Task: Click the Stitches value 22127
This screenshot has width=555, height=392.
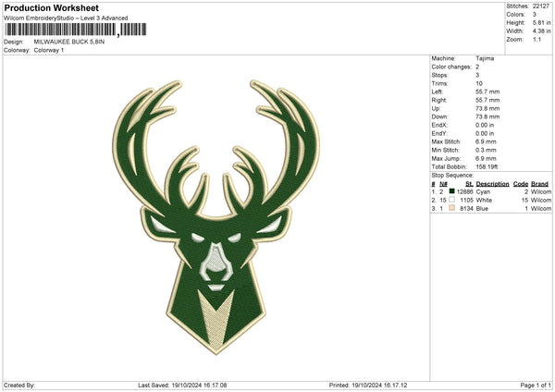Action: point(541,6)
